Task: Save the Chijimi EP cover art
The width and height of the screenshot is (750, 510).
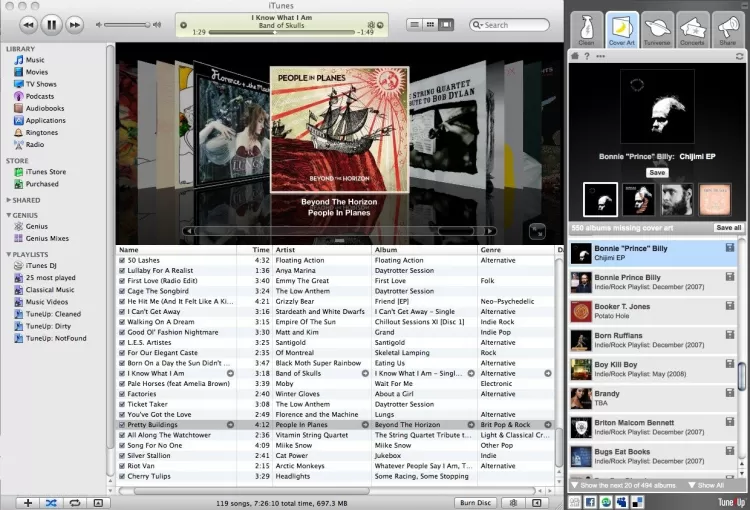Action: click(x=657, y=173)
